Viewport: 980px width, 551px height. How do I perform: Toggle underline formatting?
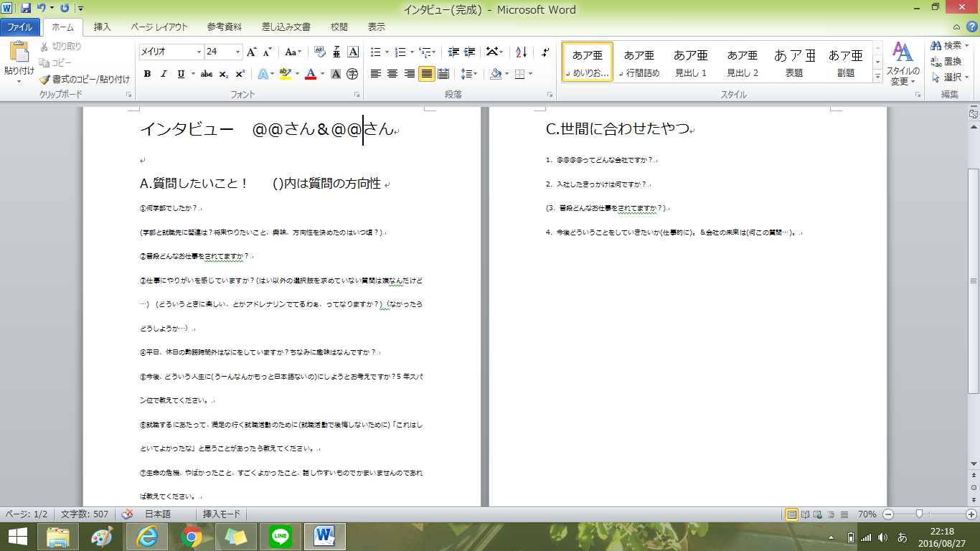(180, 74)
